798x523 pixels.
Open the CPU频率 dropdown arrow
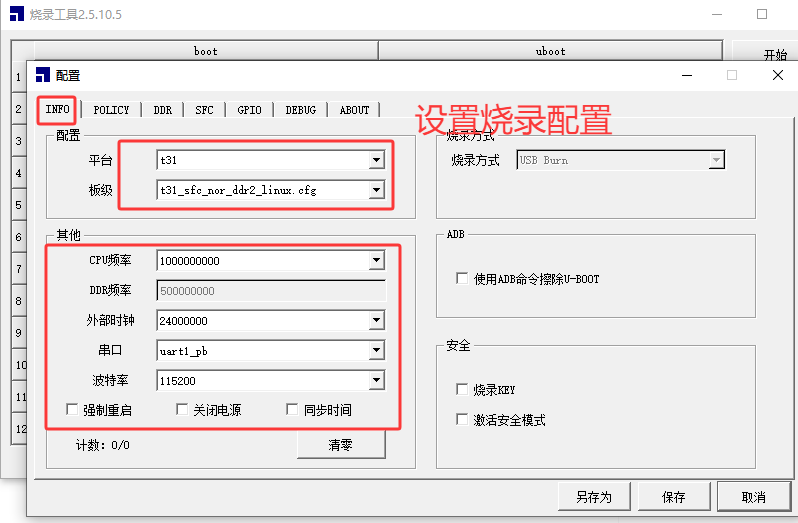click(376, 260)
